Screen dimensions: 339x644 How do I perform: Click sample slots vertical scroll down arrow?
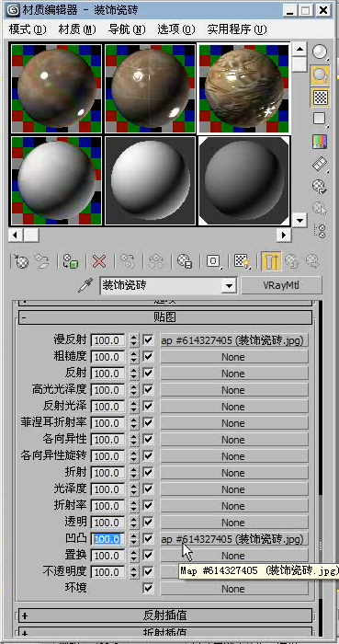[x=300, y=220]
